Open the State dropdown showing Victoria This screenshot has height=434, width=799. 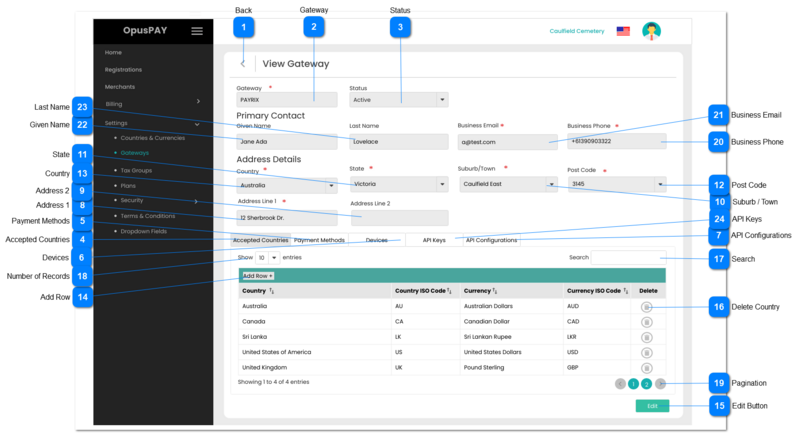(442, 184)
